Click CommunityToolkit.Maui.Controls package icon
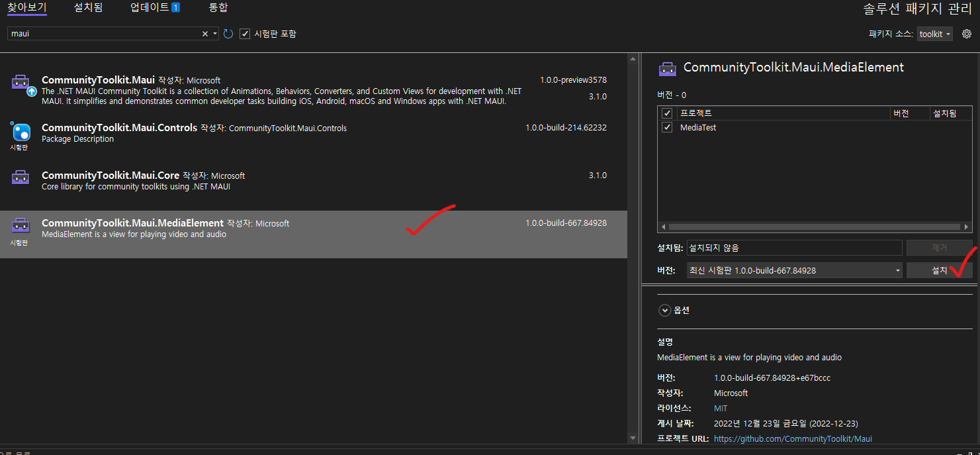Image resolution: width=980 pixels, height=455 pixels. 21,132
